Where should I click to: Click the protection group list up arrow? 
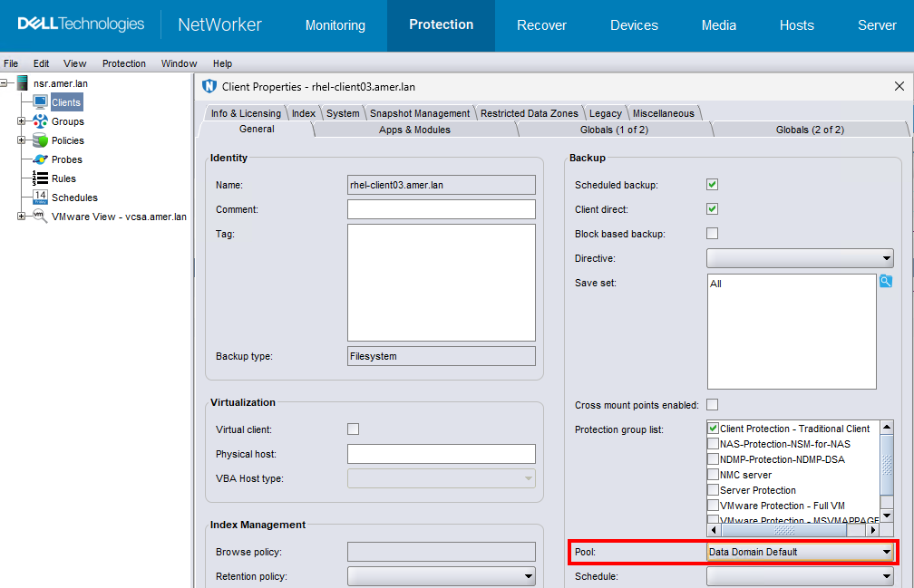coord(887,427)
